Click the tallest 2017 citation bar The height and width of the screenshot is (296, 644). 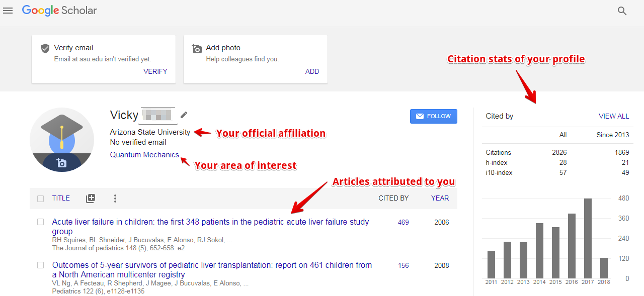pos(587,236)
